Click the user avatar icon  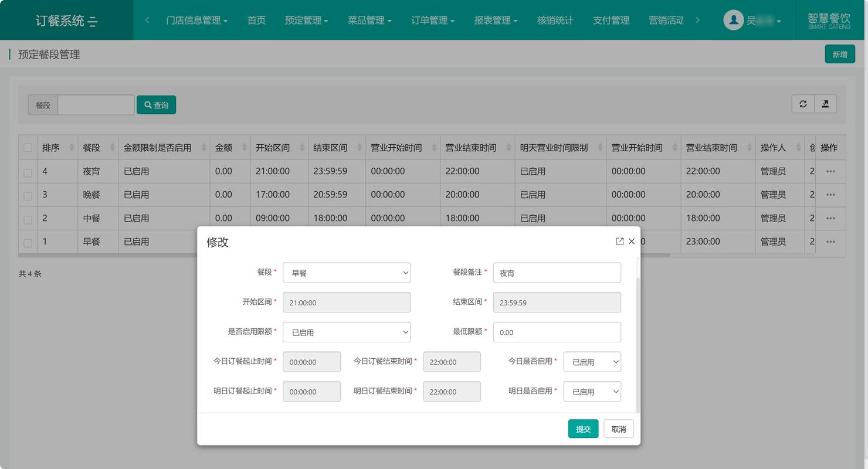click(x=733, y=21)
